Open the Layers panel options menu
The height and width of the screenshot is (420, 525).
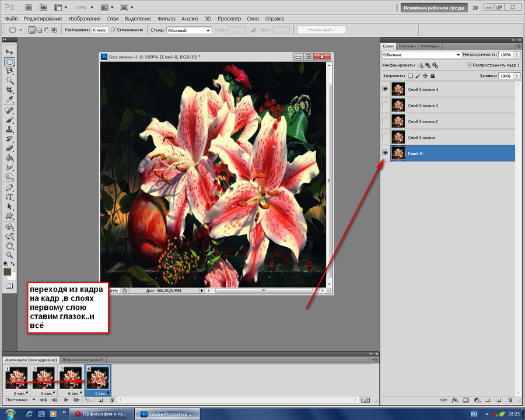click(517, 46)
